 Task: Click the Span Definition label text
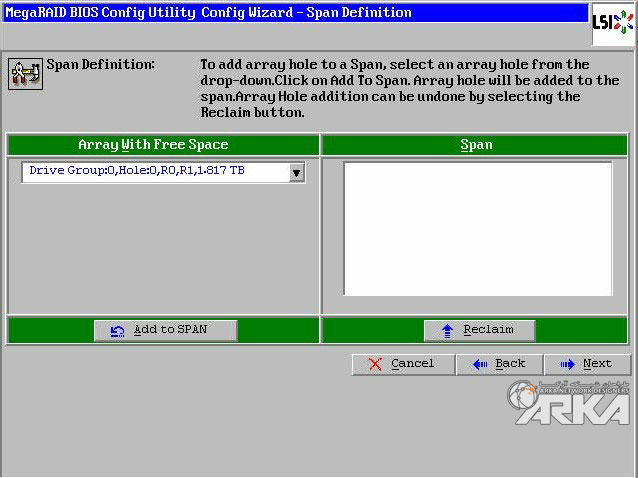(x=101, y=65)
